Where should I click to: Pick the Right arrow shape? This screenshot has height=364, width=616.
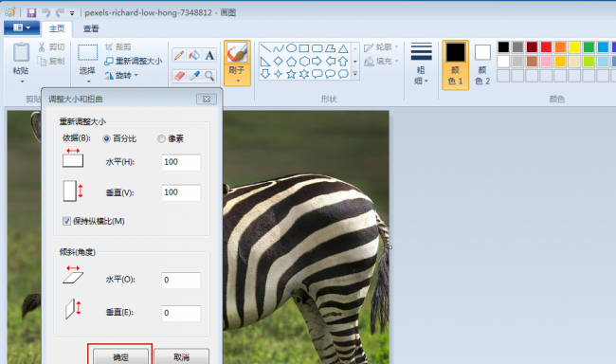tap(317, 62)
